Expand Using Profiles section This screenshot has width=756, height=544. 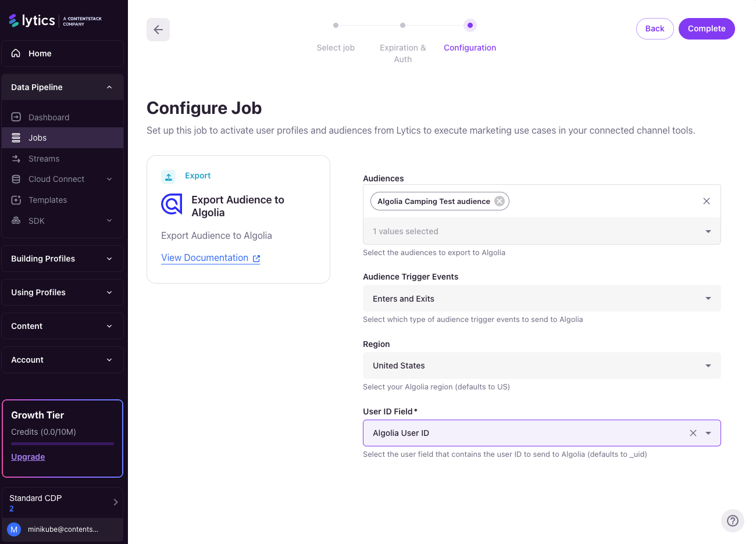coord(109,292)
